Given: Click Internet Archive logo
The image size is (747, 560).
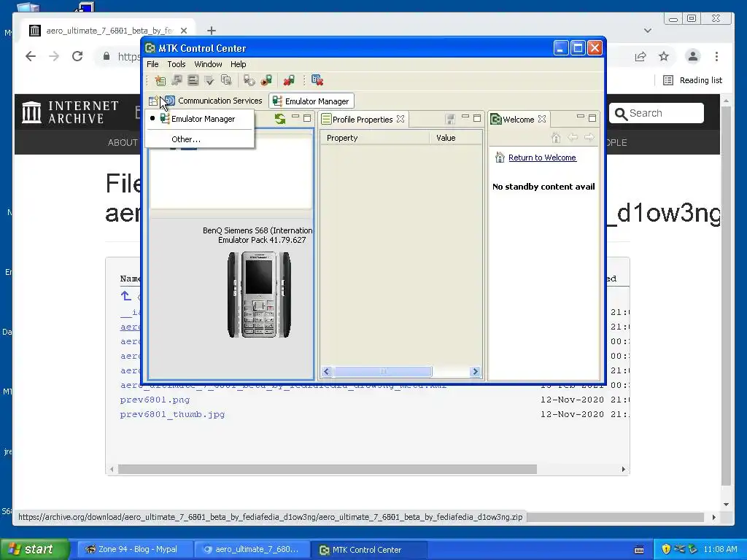Looking at the screenshot, I should tap(71, 112).
